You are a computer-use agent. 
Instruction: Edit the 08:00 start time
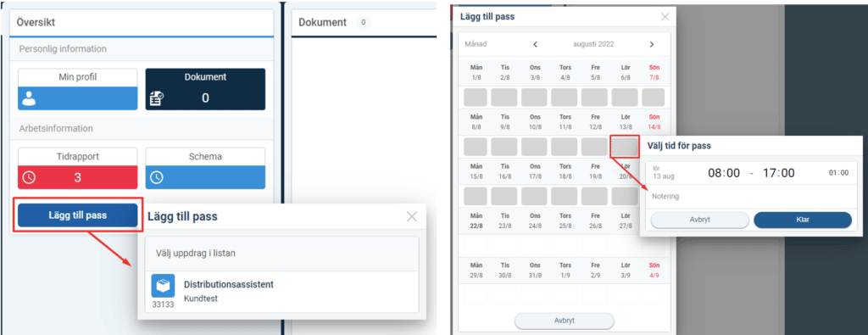click(x=724, y=173)
